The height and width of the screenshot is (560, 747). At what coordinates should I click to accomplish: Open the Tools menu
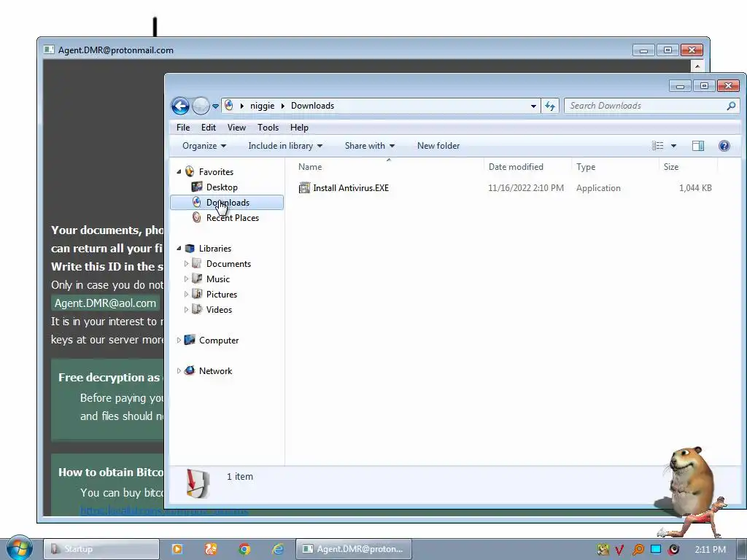point(268,128)
